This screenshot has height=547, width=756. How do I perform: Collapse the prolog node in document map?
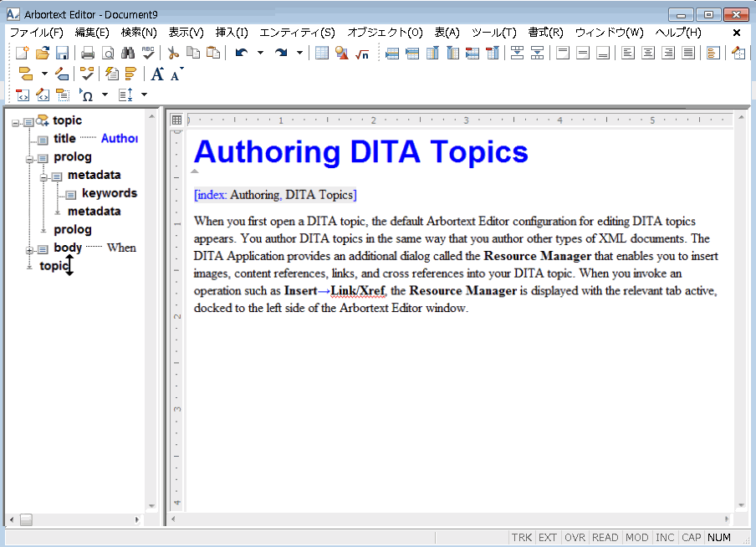tap(29, 159)
